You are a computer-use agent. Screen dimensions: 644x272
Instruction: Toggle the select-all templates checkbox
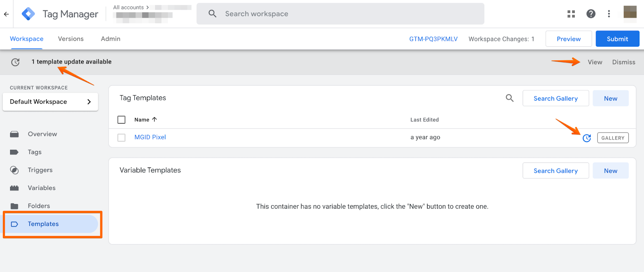coord(121,120)
